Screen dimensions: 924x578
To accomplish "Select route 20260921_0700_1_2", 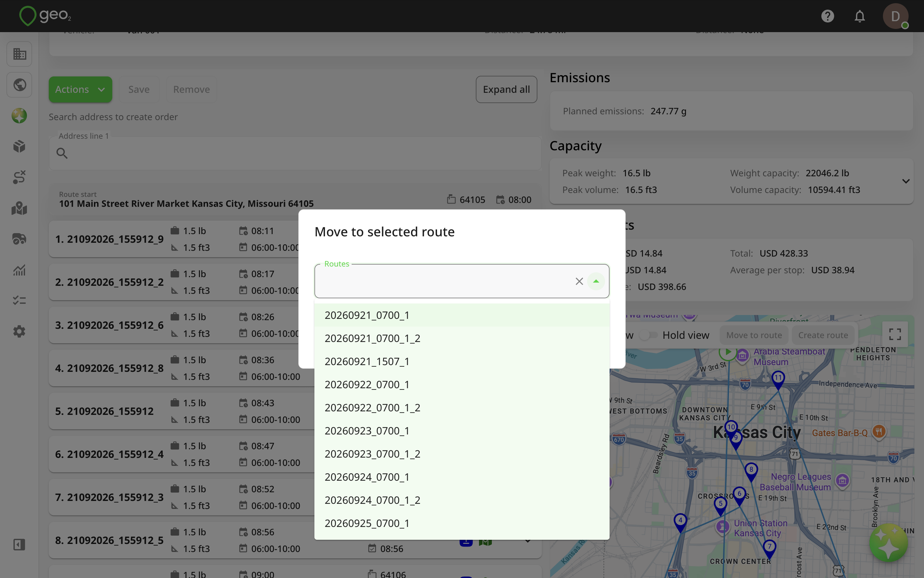I will point(462,338).
